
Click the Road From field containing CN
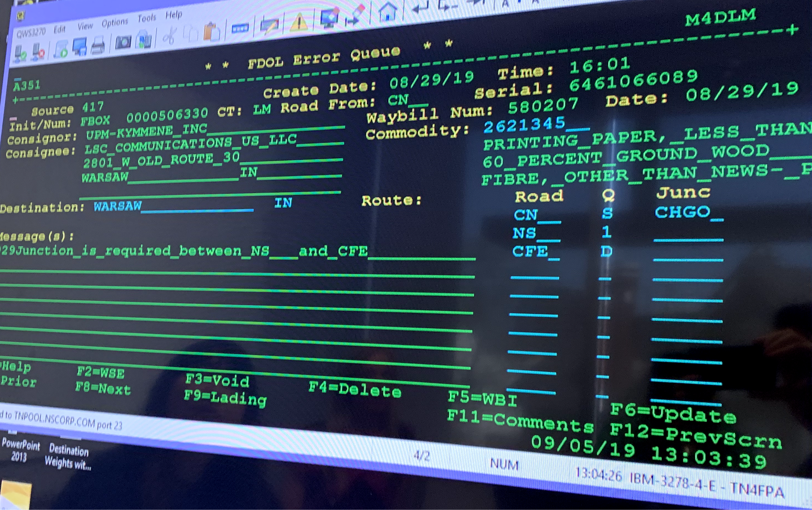pyautogui.click(x=408, y=100)
